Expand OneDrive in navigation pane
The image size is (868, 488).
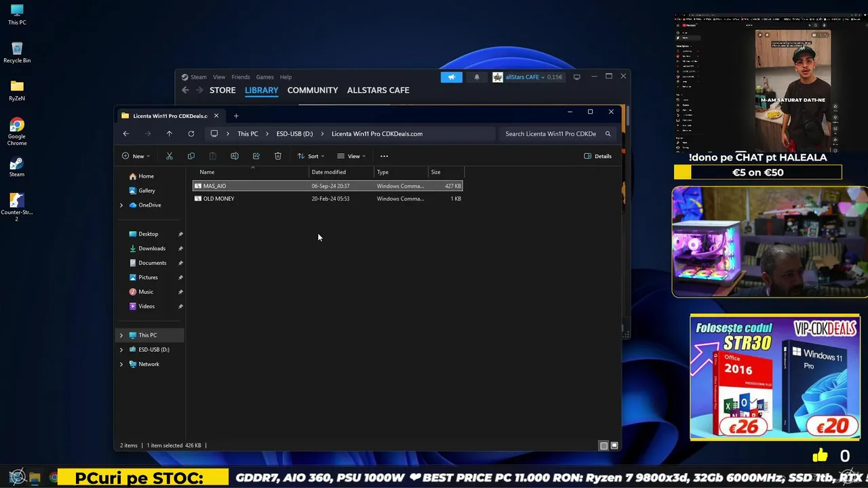click(121, 205)
